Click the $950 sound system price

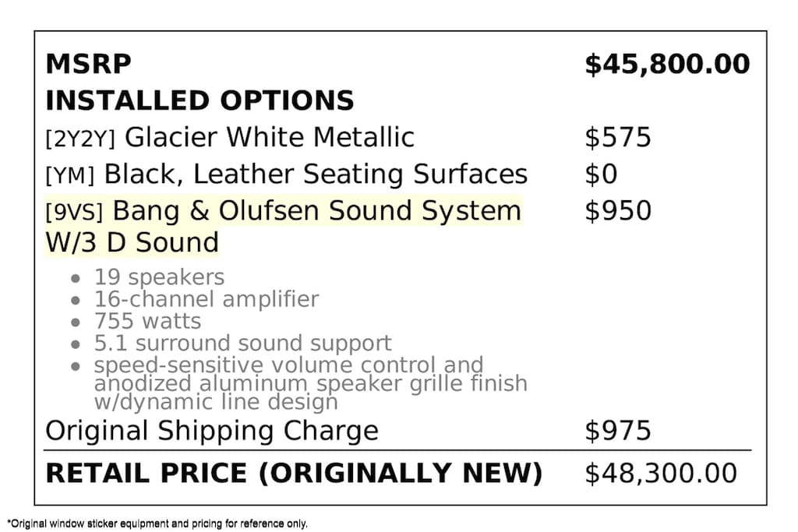tap(617, 211)
